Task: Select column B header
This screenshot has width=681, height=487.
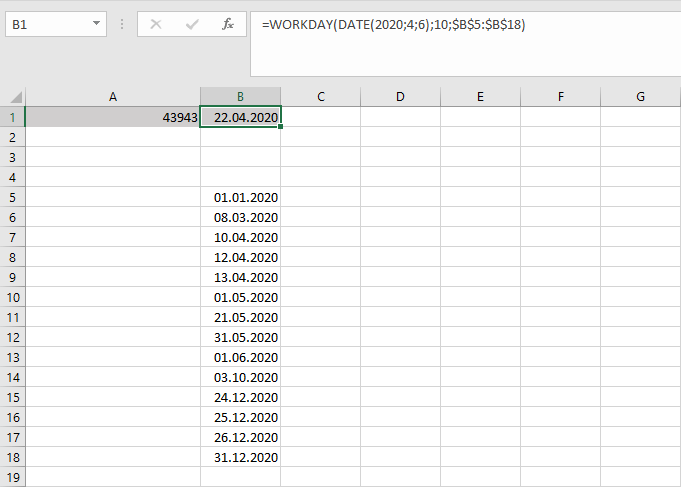Action: coord(240,97)
